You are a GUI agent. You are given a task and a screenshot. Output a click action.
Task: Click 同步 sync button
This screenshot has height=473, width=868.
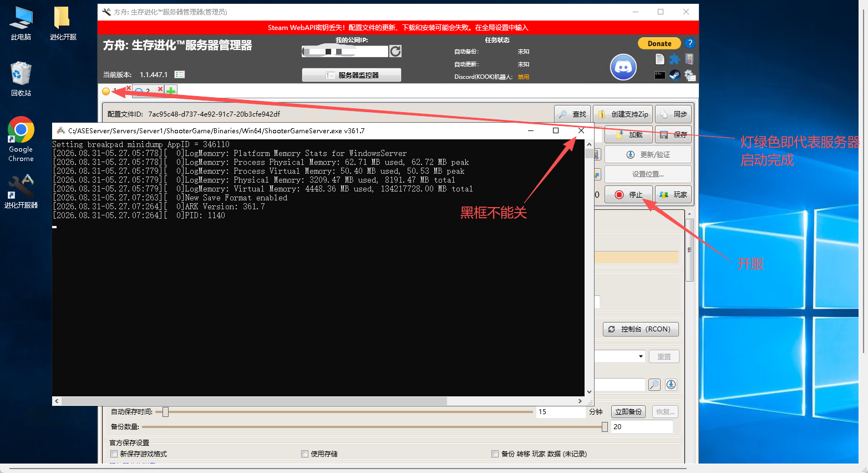(673, 114)
